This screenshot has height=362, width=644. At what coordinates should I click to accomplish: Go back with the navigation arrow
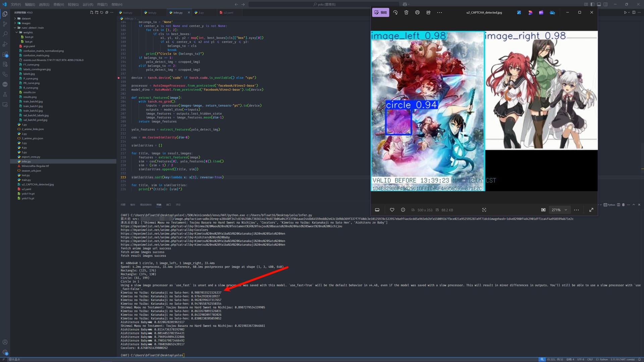click(x=236, y=4)
